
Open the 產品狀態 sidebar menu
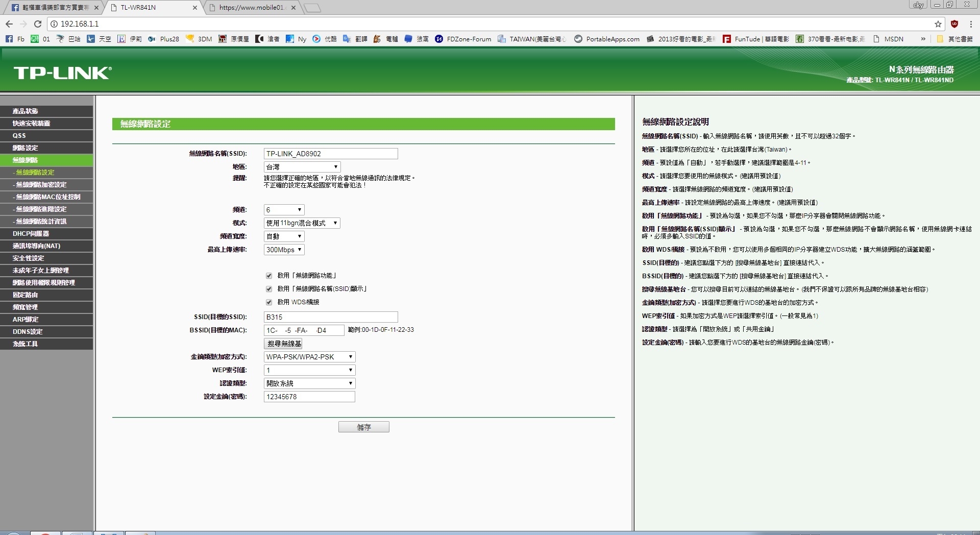click(46, 111)
